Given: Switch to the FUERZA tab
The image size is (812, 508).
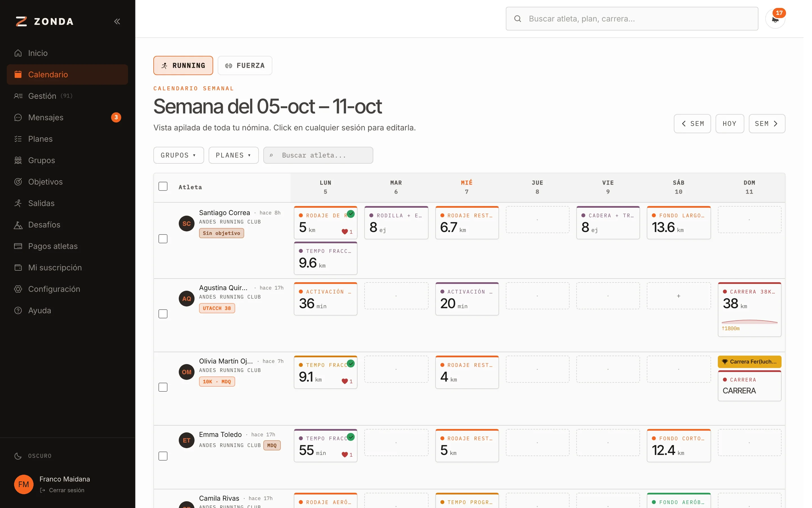Looking at the screenshot, I should (245, 65).
